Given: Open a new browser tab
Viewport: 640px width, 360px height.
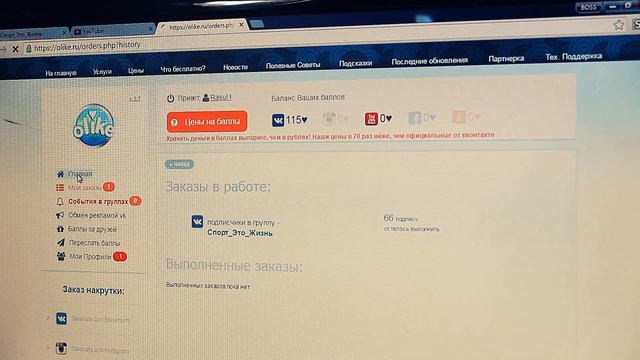Looking at the screenshot, I should pos(257,24).
